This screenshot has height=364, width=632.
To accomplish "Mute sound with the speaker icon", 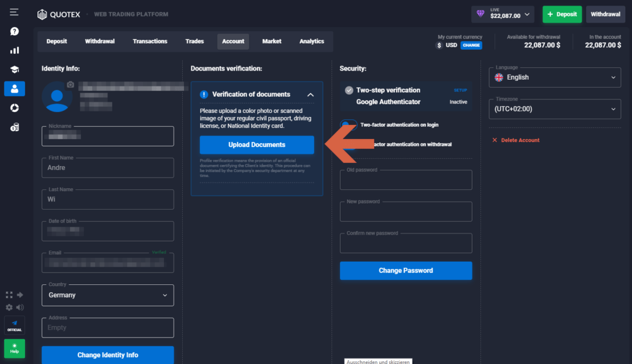I will pos(21,308).
